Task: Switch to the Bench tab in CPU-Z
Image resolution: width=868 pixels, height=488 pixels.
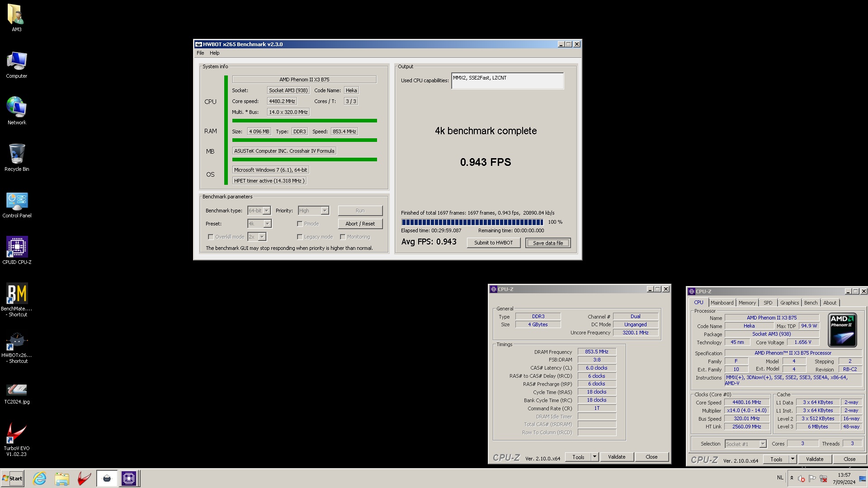Action: click(x=811, y=303)
